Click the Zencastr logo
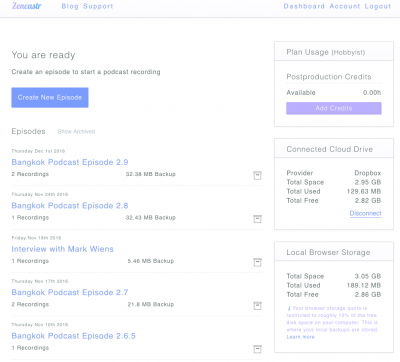The width and height of the screenshot is (400, 362). [x=26, y=6]
